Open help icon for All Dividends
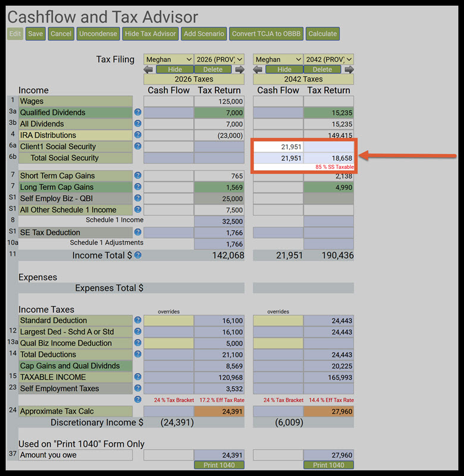464x476 pixels. point(138,124)
